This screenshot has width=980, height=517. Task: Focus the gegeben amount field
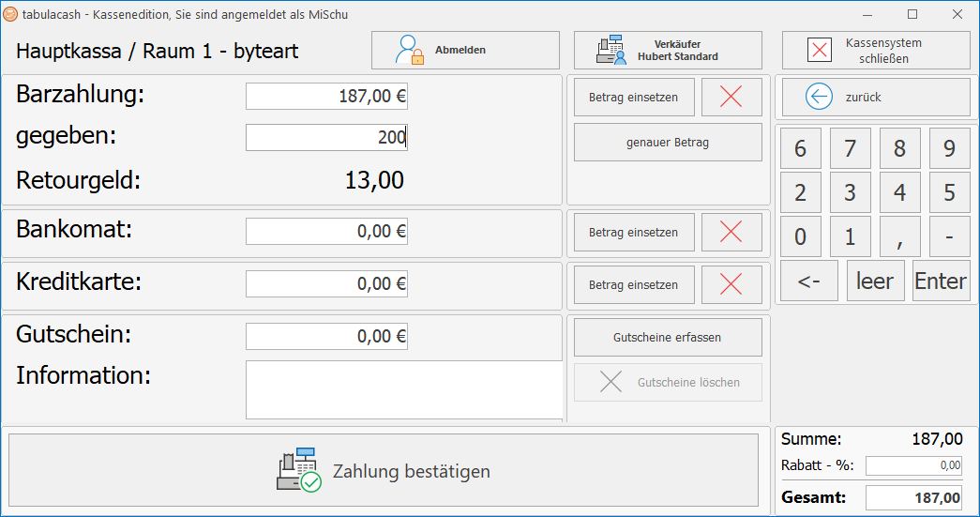pos(326,137)
